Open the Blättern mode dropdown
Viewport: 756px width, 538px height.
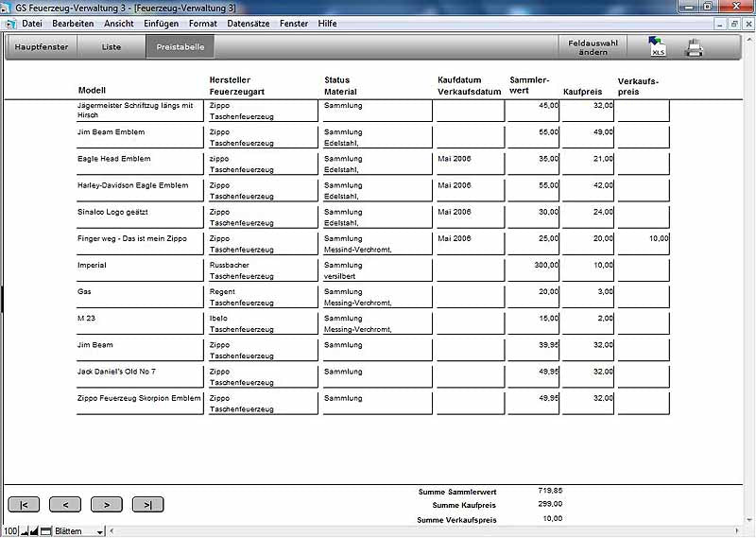[x=99, y=531]
